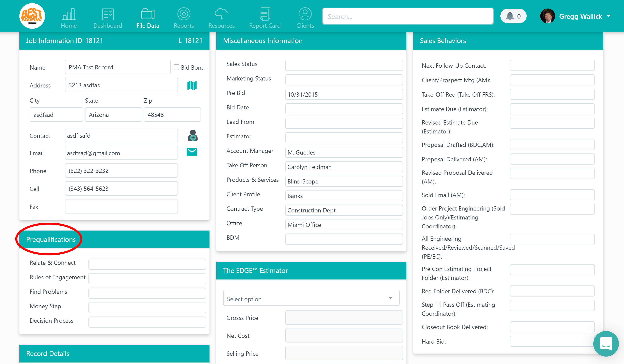The height and width of the screenshot is (364, 624).
Task: Click the notification bell icon
Action: pyautogui.click(x=510, y=16)
